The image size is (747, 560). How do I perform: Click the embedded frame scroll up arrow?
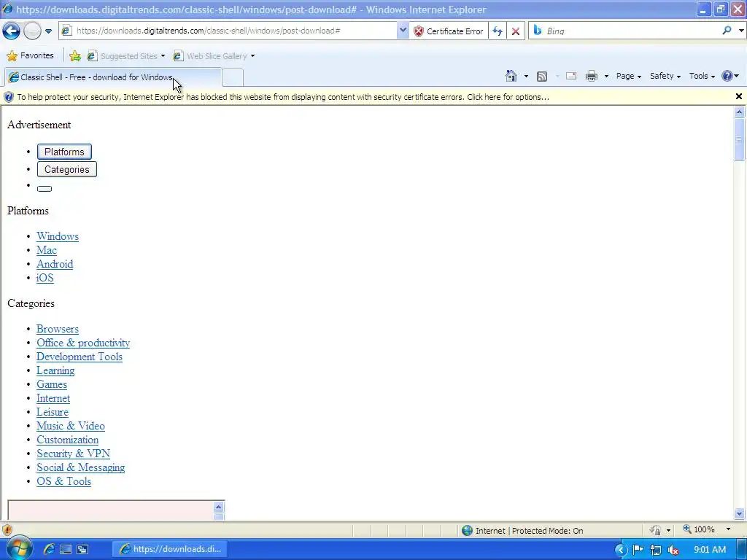click(x=219, y=507)
